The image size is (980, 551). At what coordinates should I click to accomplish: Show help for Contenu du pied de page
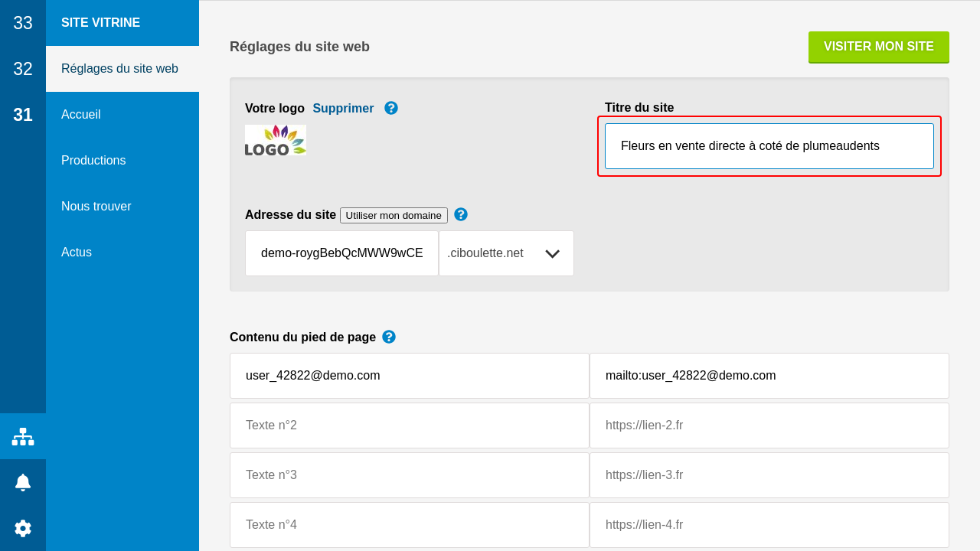click(389, 337)
